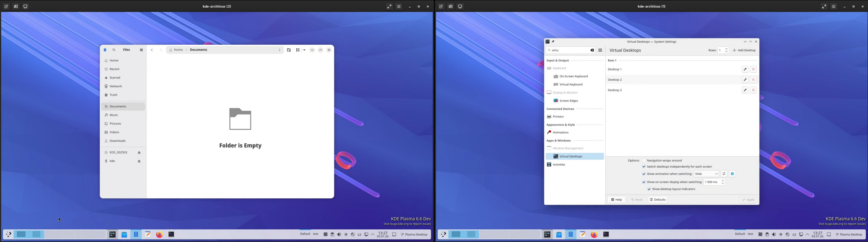Expand the breadcrumb chevron in Files
This screenshot has height=242, width=868.
pyautogui.click(x=312, y=50)
